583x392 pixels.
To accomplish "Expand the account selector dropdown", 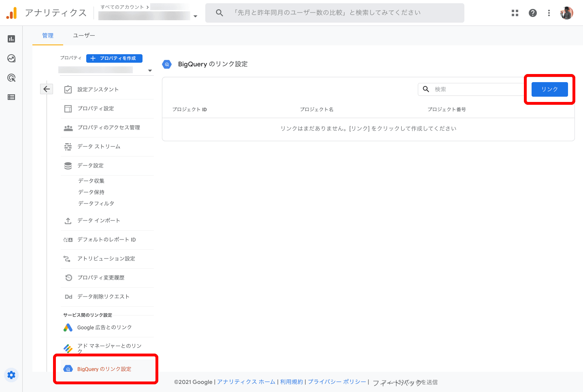I will (x=196, y=16).
